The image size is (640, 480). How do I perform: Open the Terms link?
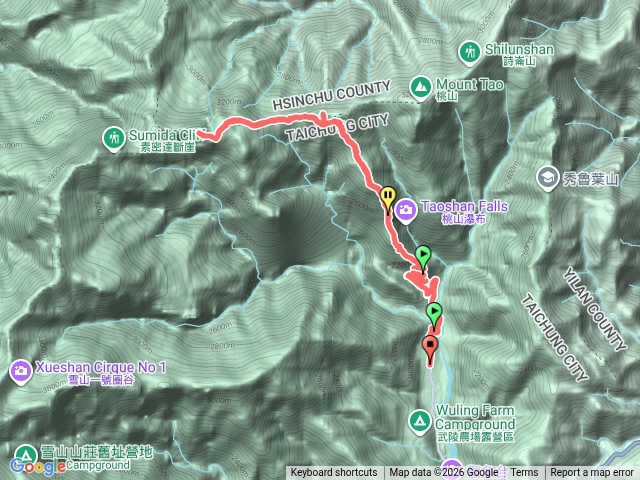click(524, 473)
